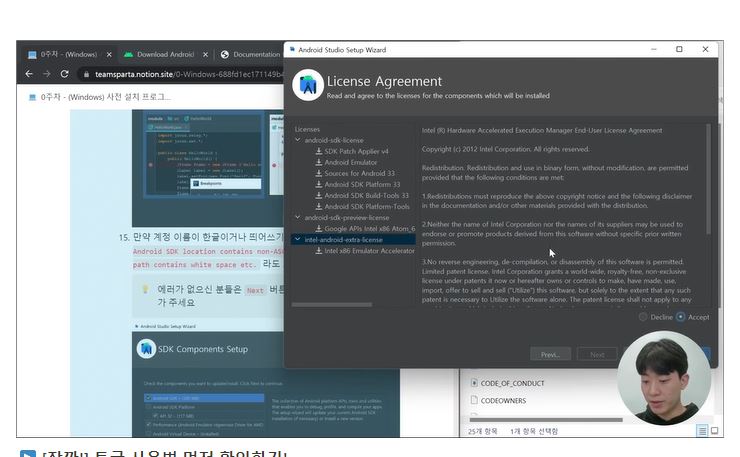
Task: Click the licenses tree horizontal scrollbar
Action: (x=332, y=305)
